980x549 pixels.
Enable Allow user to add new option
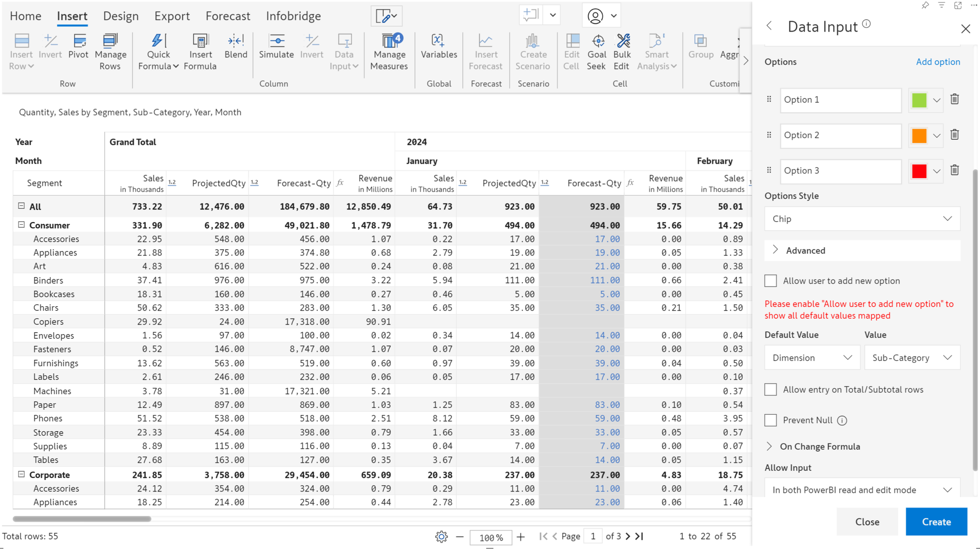pyautogui.click(x=770, y=281)
